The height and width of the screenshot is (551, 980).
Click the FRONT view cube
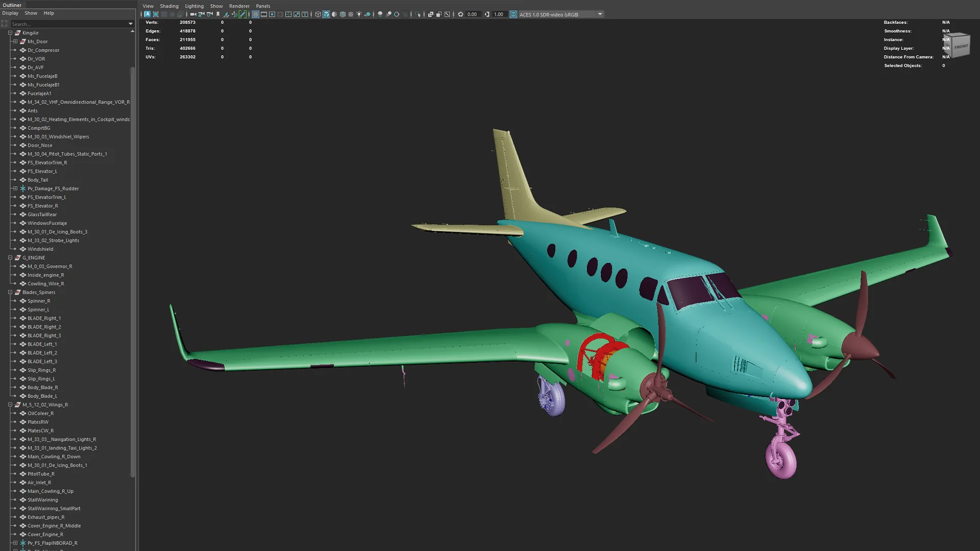(x=959, y=46)
